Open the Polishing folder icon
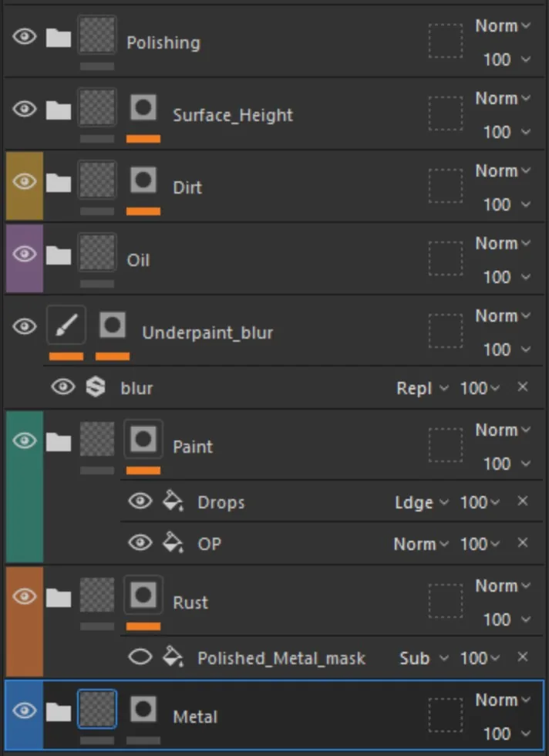The width and height of the screenshot is (549, 756). click(59, 37)
